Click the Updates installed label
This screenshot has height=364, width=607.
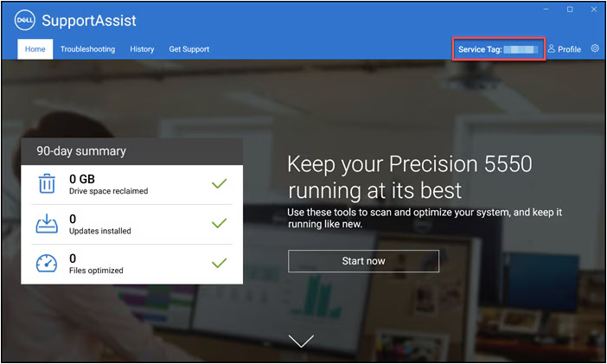click(x=100, y=231)
